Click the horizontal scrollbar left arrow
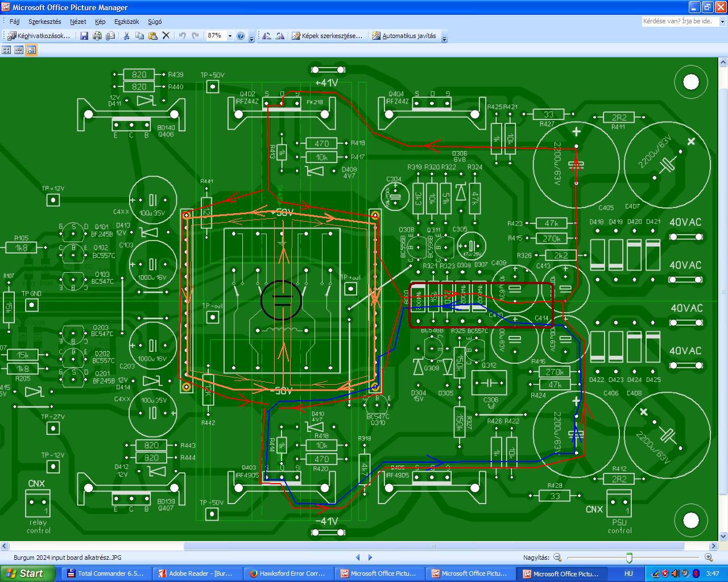Screen dimensions: 728x582 tap(4, 546)
